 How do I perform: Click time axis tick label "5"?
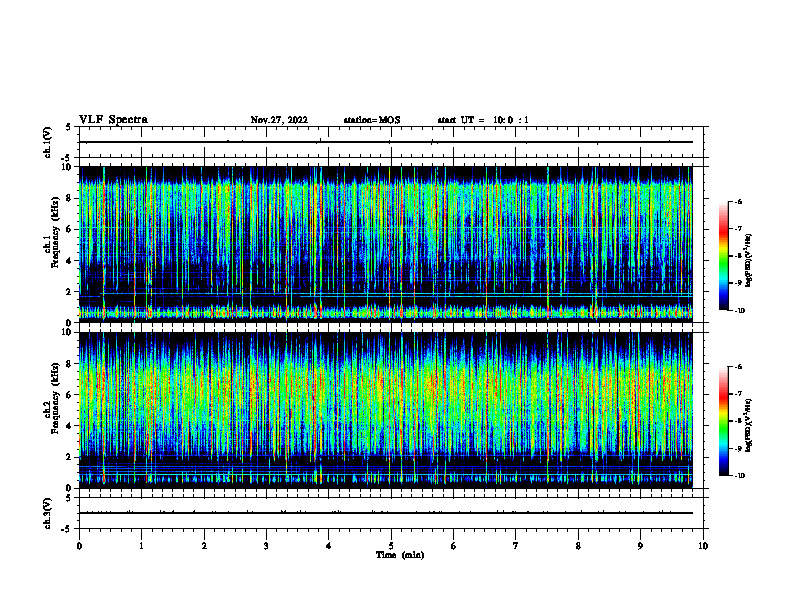pyautogui.click(x=391, y=546)
